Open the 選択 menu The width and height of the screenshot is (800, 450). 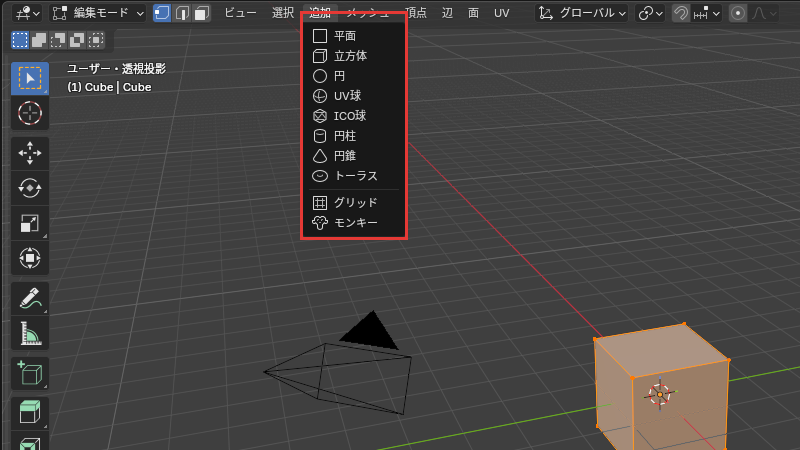click(283, 13)
